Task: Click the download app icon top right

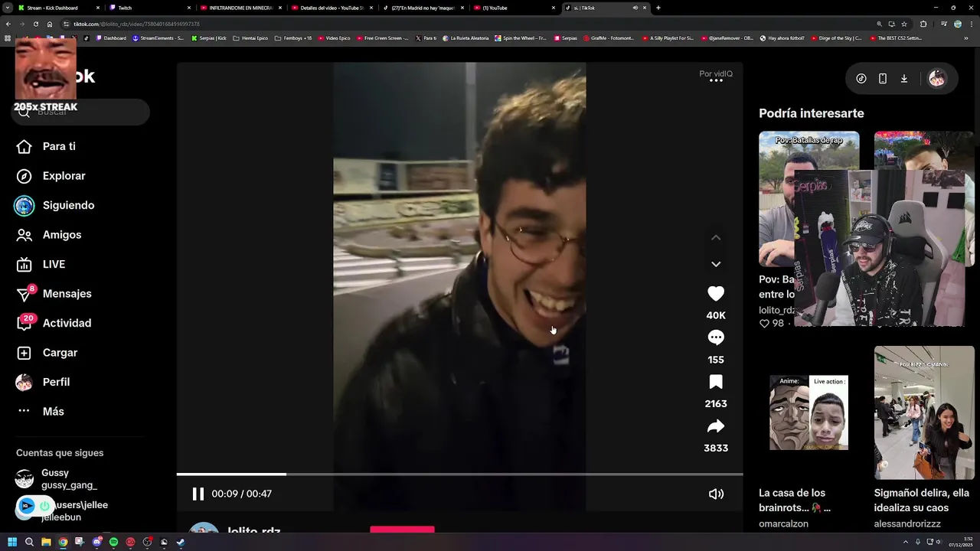Action: coord(904,79)
